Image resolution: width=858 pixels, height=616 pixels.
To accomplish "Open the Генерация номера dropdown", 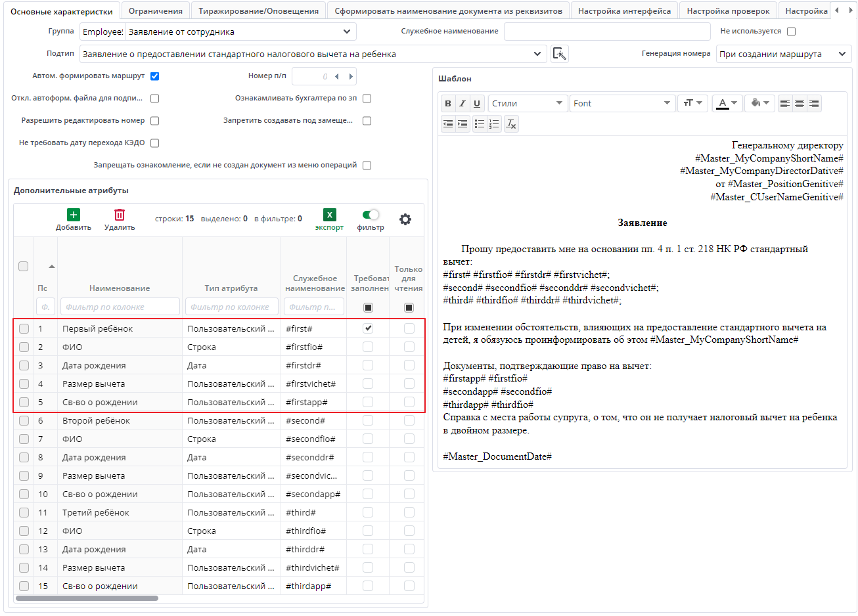I will click(x=842, y=54).
